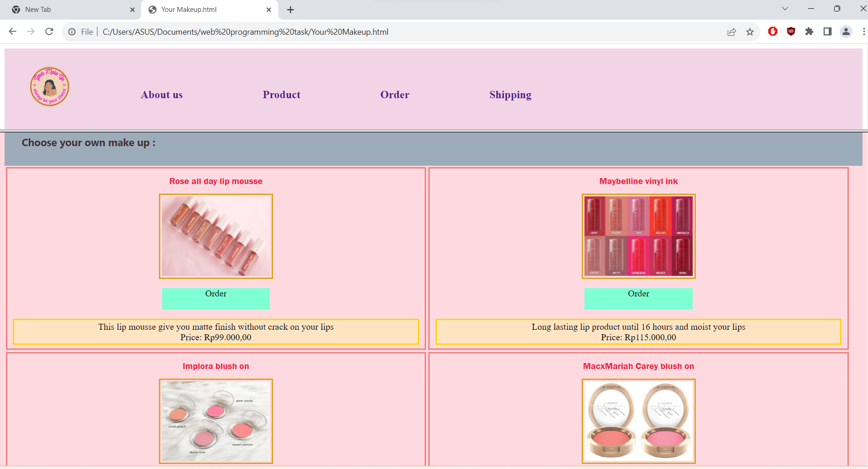Viewport: 868px width, 469px height.
Task: Navigate to the Product link
Action: 281,95
